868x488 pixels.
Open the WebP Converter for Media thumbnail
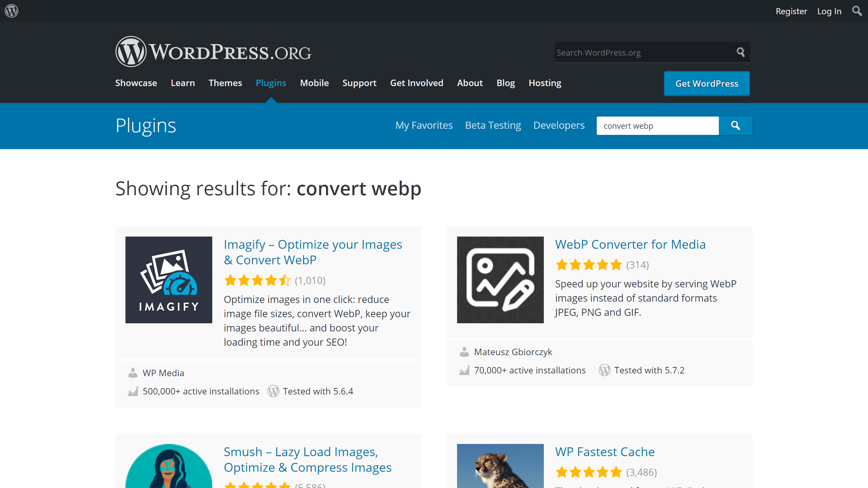pos(500,280)
